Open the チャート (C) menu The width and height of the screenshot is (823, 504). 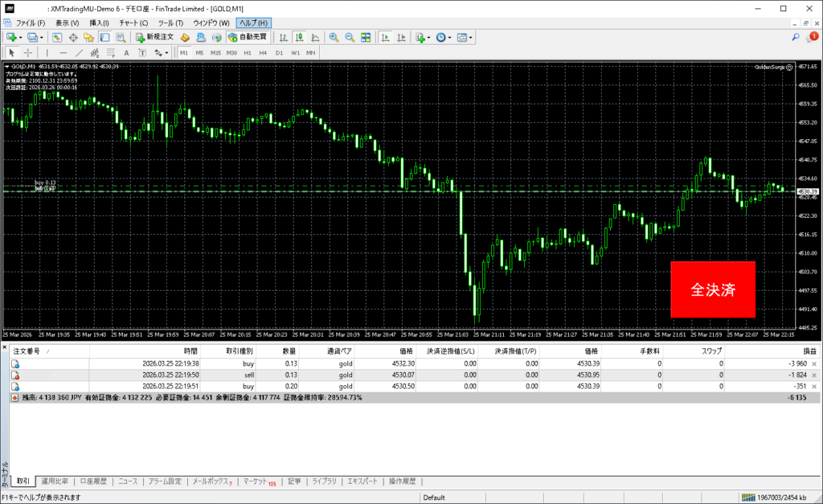click(133, 23)
